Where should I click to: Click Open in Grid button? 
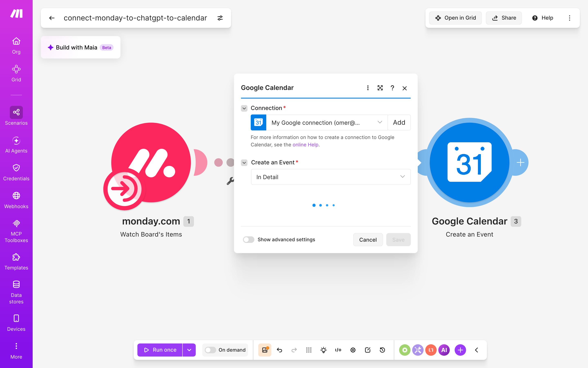click(x=455, y=18)
